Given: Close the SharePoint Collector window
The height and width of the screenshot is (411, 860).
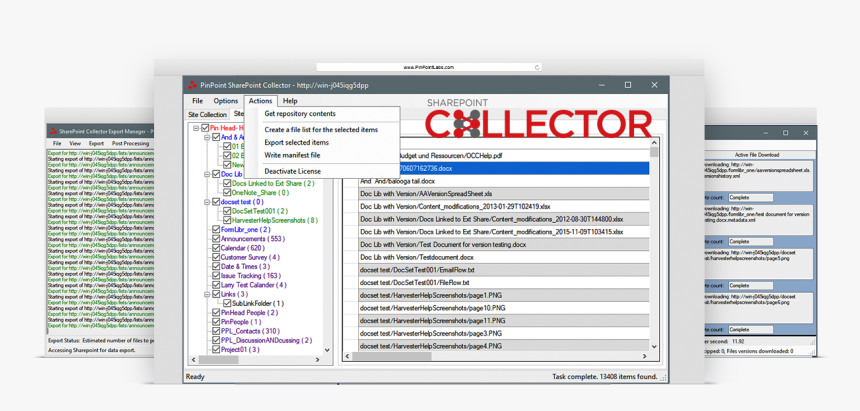Looking at the screenshot, I should click(654, 85).
